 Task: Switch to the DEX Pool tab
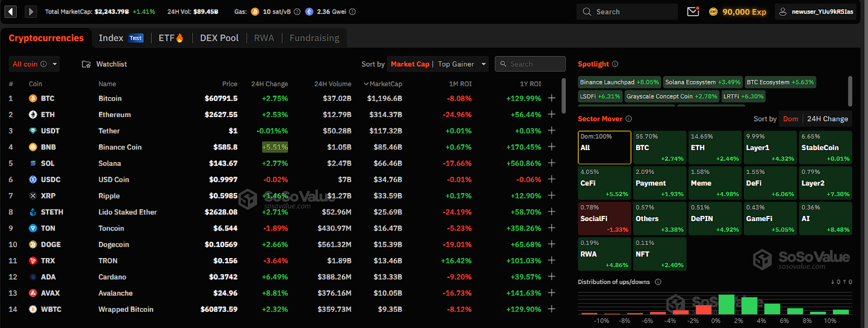(x=219, y=38)
